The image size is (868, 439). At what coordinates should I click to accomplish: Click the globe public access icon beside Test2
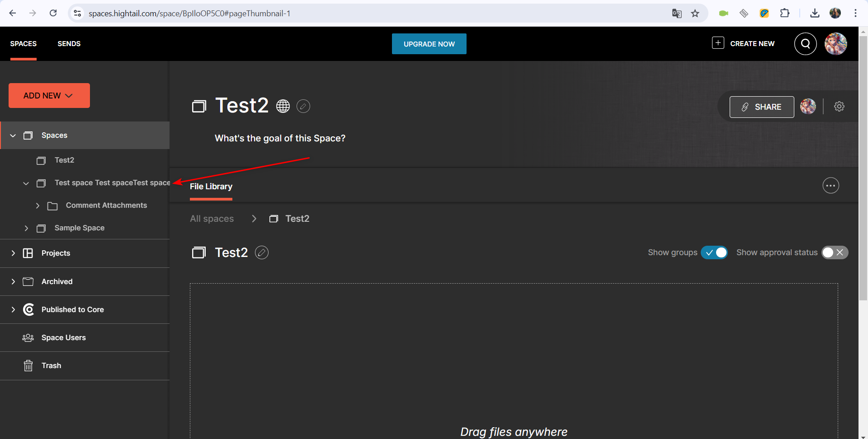click(x=283, y=106)
